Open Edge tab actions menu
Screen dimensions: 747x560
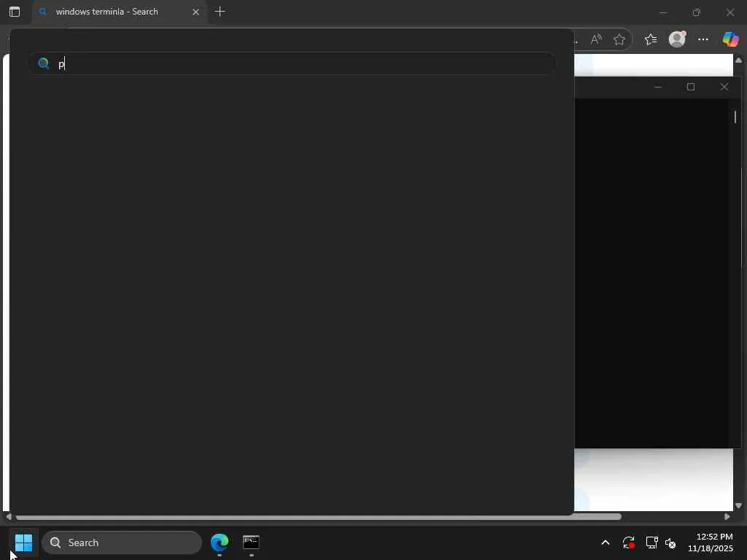(15, 12)
